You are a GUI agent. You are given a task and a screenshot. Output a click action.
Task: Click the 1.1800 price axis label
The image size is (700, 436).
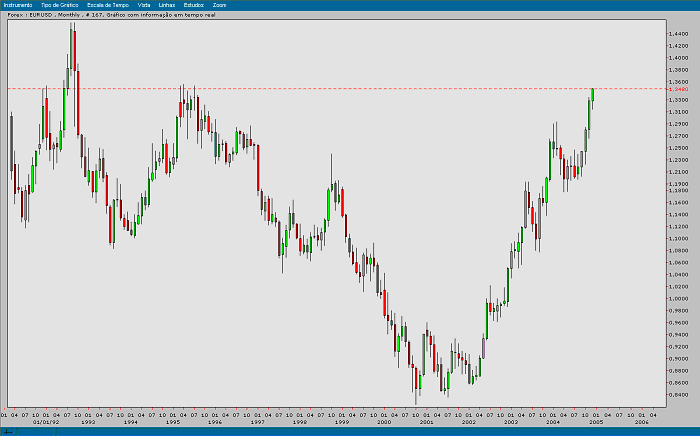tap(679, 191)
